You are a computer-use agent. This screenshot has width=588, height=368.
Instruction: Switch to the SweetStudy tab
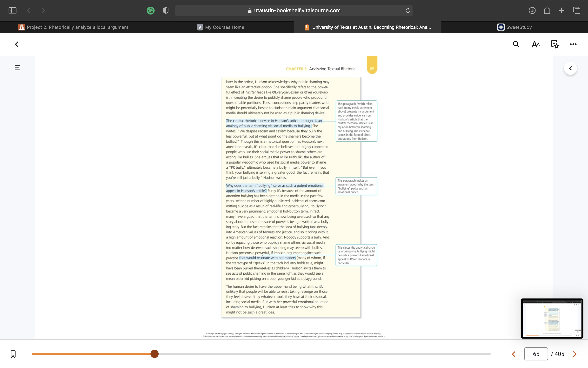(515, 27)
